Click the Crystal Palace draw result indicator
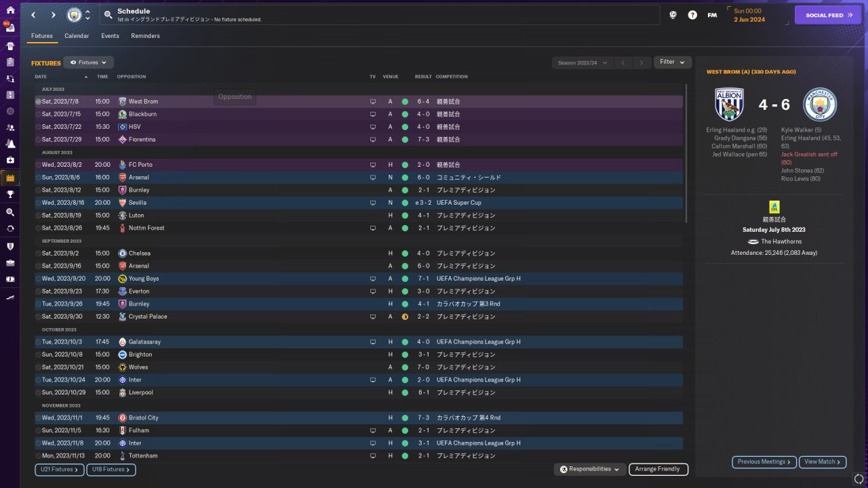This screenshot has width=868, height=488. 405,317
